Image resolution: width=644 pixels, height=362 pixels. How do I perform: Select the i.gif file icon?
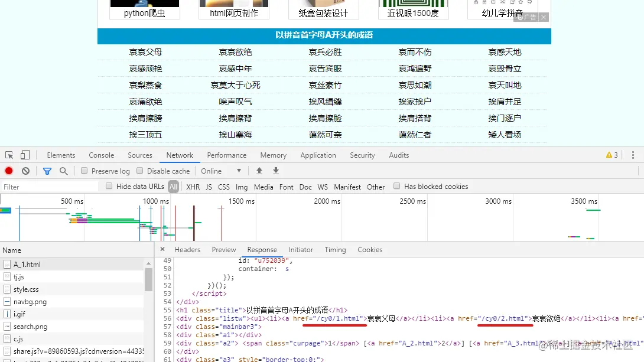click(x=7, y=314)
